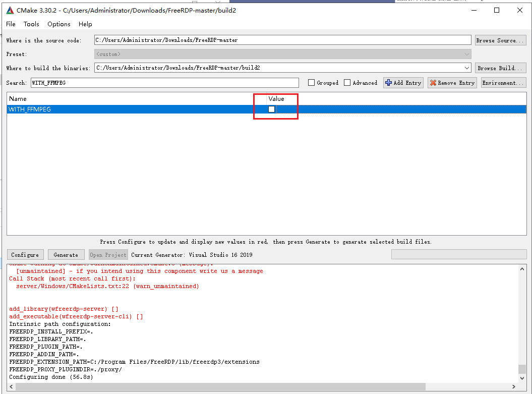Screen dimensions: 532x394
Task: Click the Open Project button
Action: click(x=108, y=255)
